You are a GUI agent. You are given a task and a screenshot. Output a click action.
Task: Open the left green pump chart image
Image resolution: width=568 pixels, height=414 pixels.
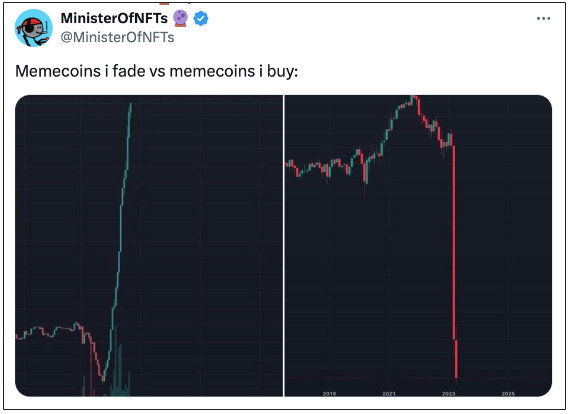[x=149, y=246]
